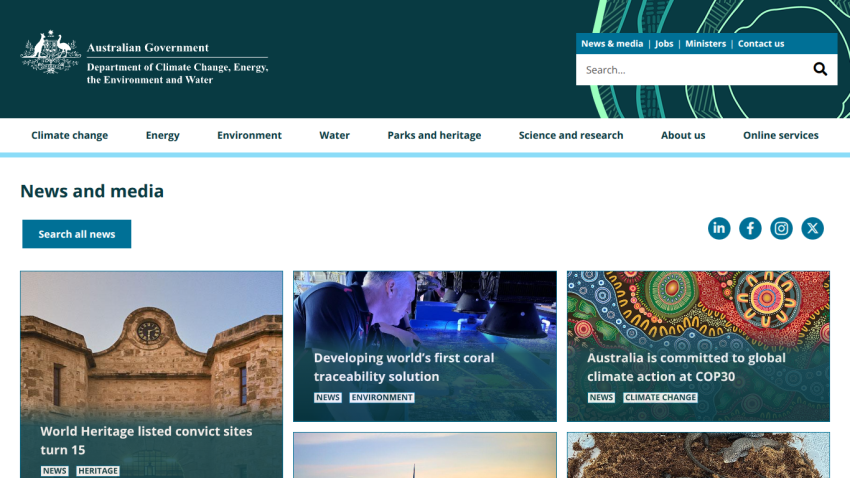Click the Ministers top link

click(705, 44)
